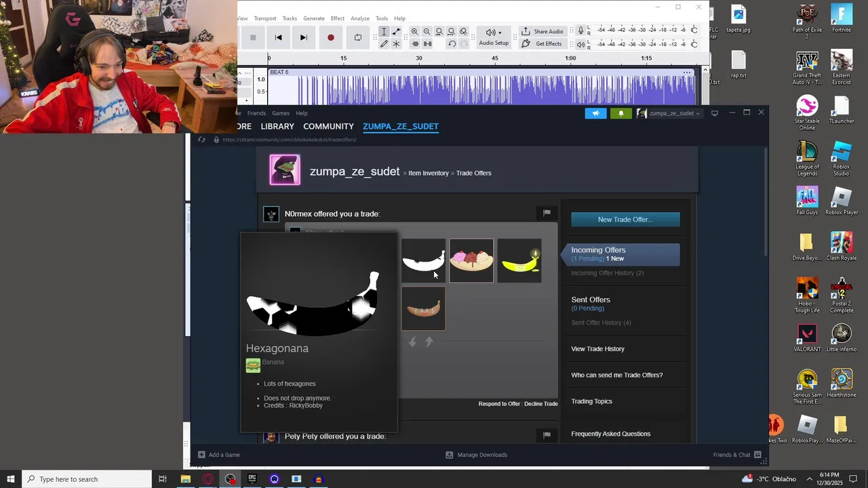Open the Steam Friends menu
Screen dimensions: 868x488
point(256,113)
